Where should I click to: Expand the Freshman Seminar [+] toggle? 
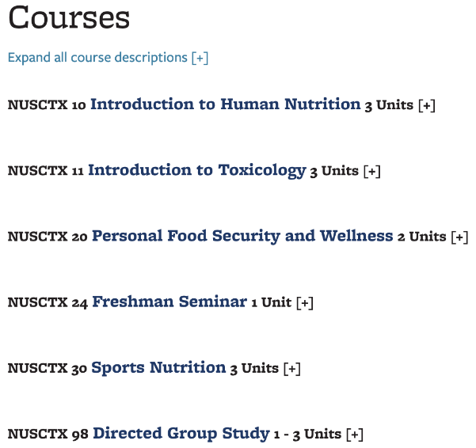click(305, 302)
